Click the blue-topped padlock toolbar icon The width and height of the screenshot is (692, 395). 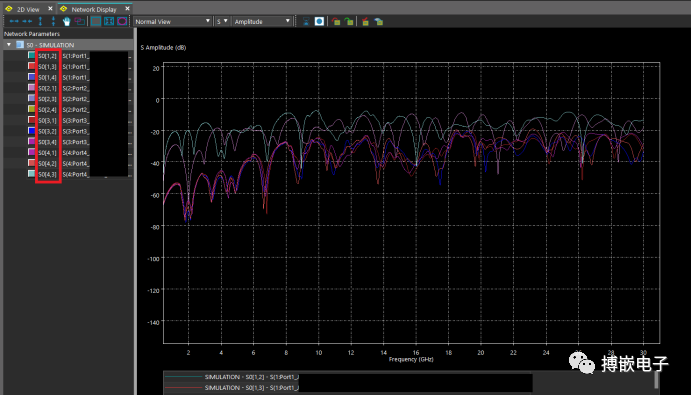pos(378,21)
